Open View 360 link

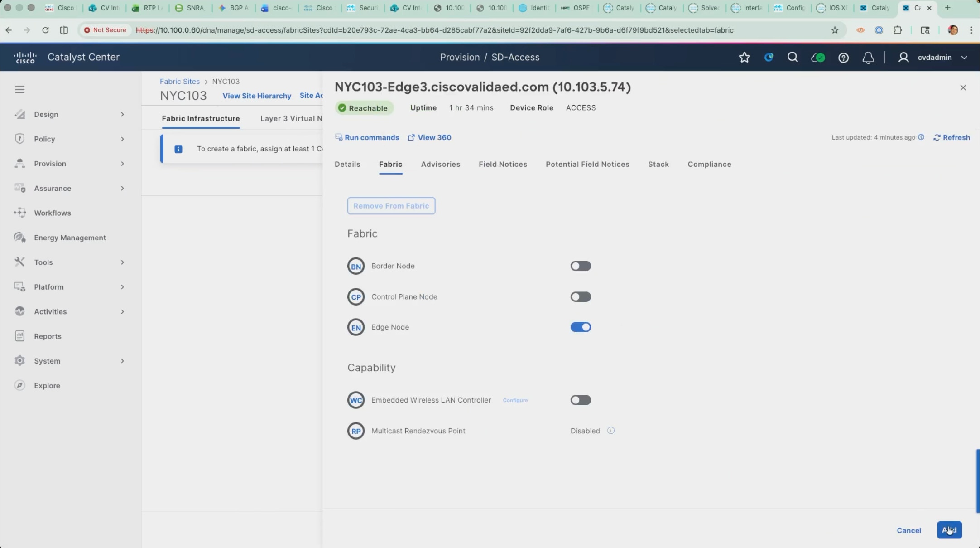coord(429,137)
